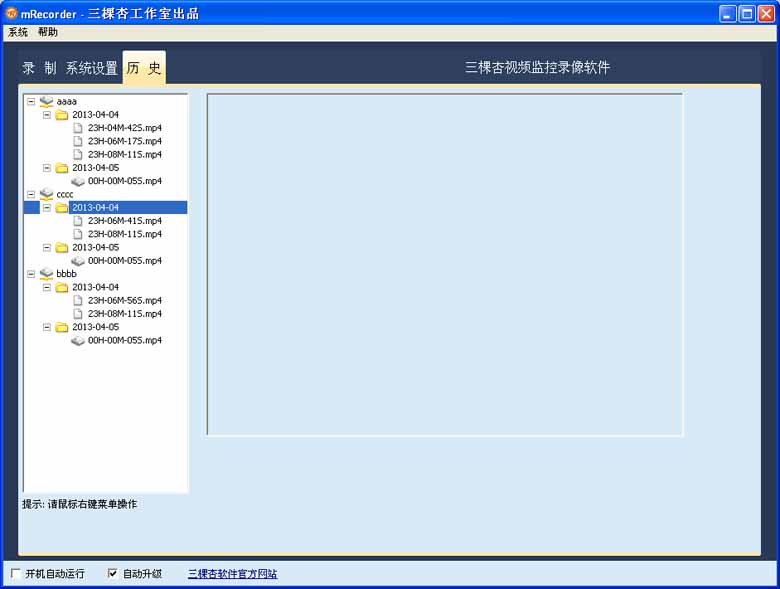Collapse 2013-04-05 folder under bbbb
Image resolution: width=780 pixels, height=589 pixels.
click(47, 327)
